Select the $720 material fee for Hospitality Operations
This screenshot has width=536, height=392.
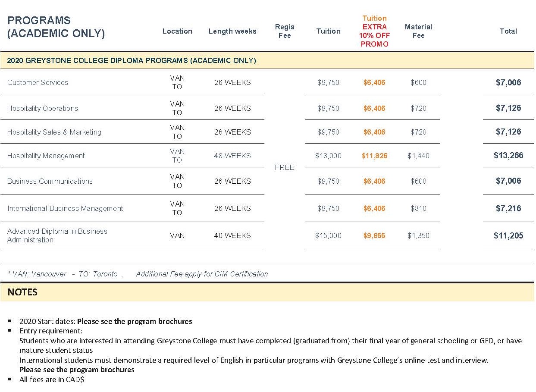pos(418,108)
